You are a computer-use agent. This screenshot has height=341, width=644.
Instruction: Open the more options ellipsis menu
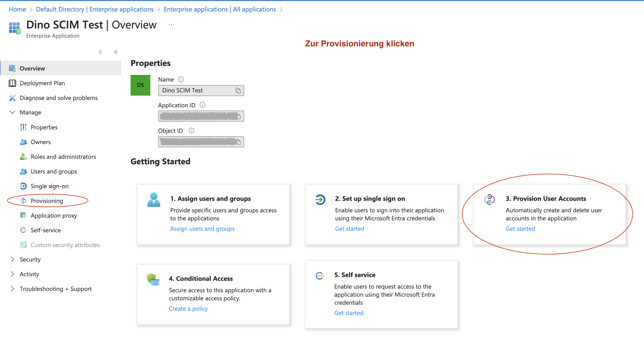[x=171, y=25]
